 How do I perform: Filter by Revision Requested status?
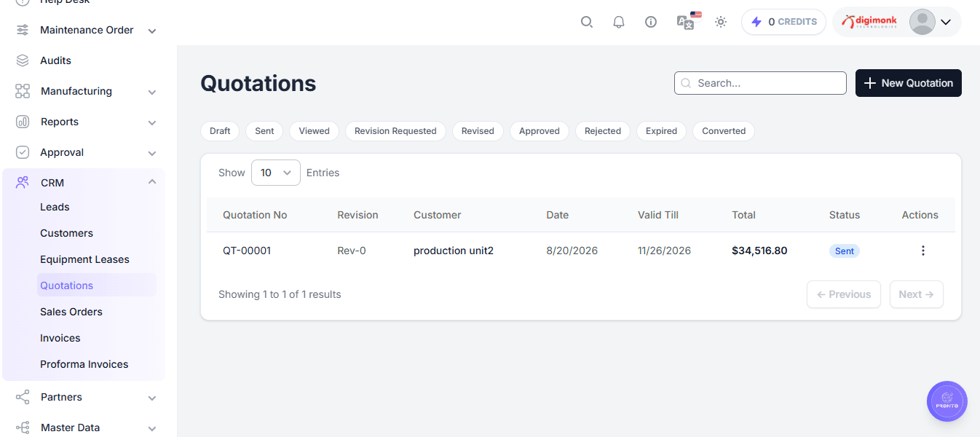395,131
